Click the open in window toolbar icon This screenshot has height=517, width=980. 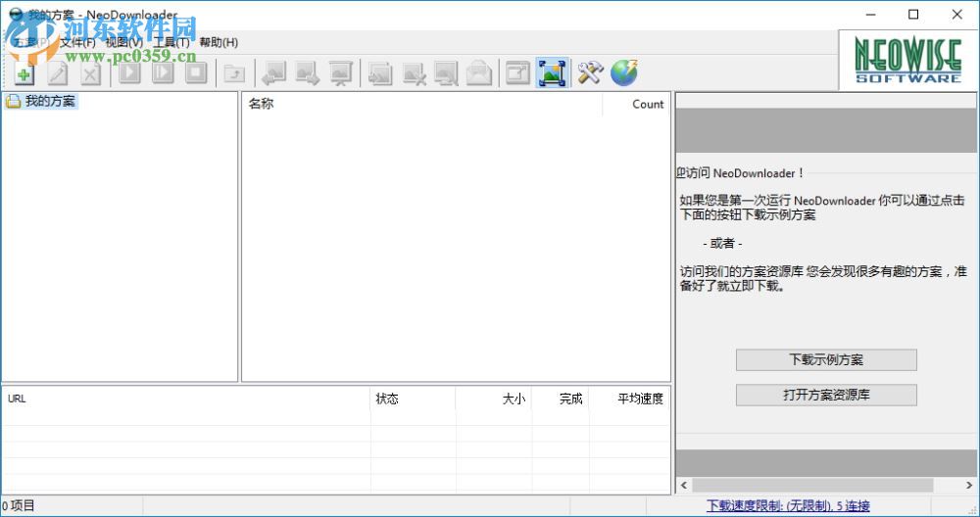coord(518,73)
